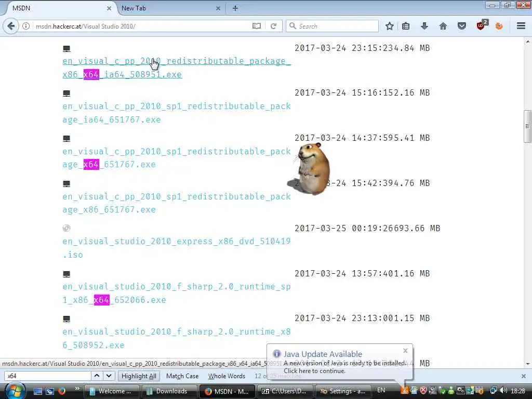Open the Pocket icon in toolbar
532x399 pixels.
tap(462, 26)
